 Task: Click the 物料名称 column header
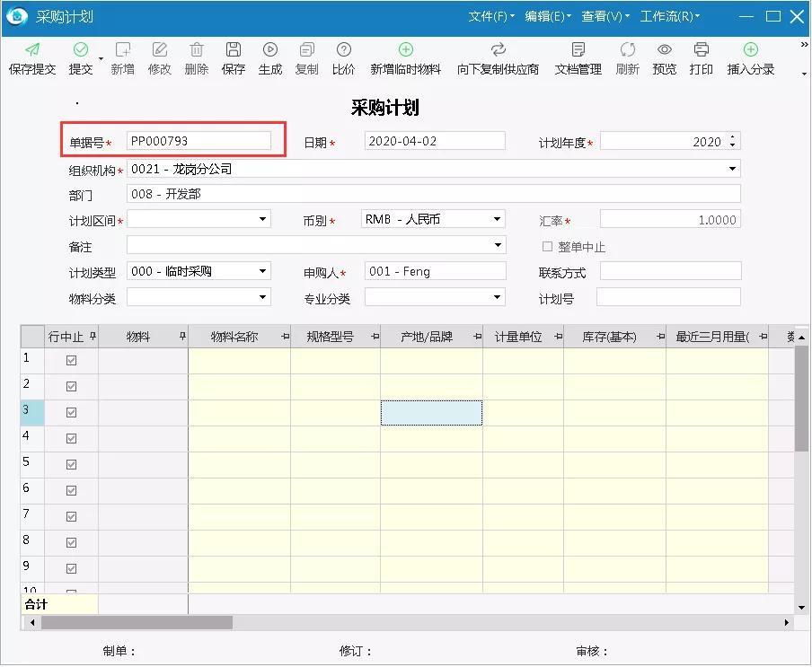pos(239,337)
